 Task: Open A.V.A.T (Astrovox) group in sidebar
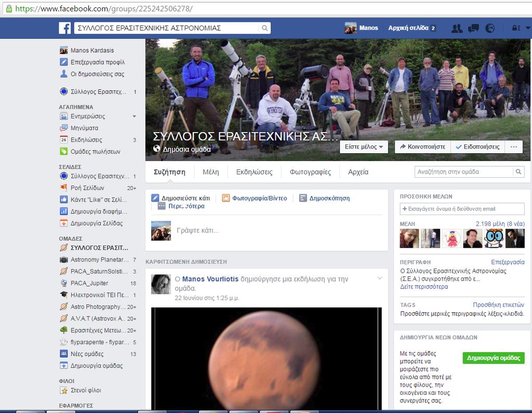pos(98,318)
